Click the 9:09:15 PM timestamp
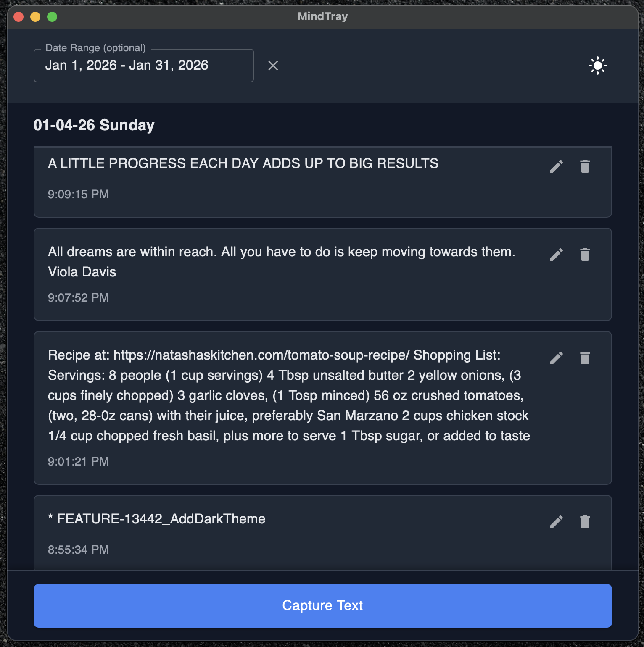The height and width of the screenshot is (647, 644). 78,195
